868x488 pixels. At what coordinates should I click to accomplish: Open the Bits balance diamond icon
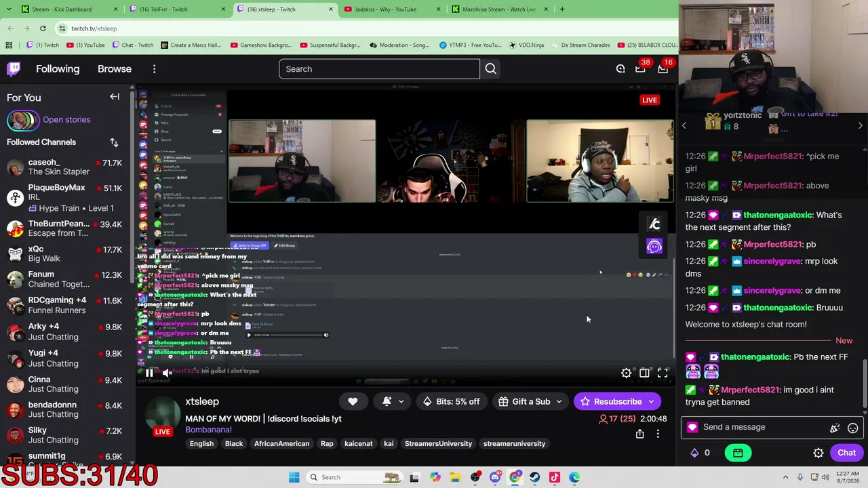click(x=694, y=453)
